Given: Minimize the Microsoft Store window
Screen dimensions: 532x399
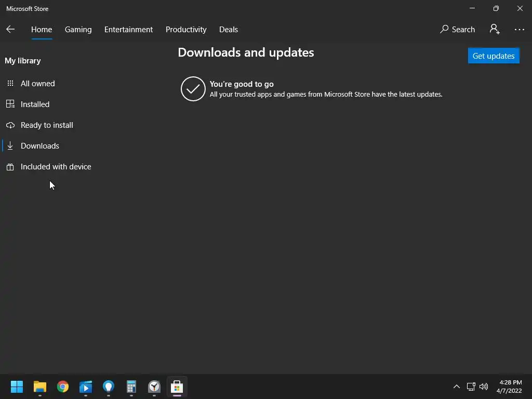Looking at the screenshot, I should click(x=472, y=8).
